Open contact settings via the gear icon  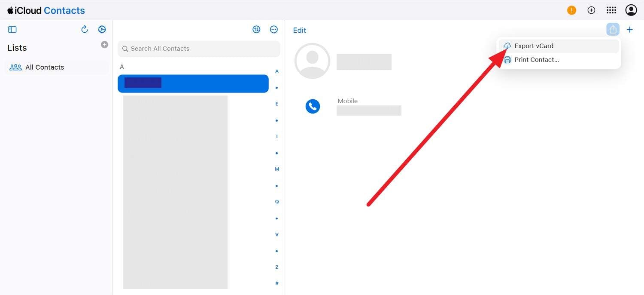102,29
